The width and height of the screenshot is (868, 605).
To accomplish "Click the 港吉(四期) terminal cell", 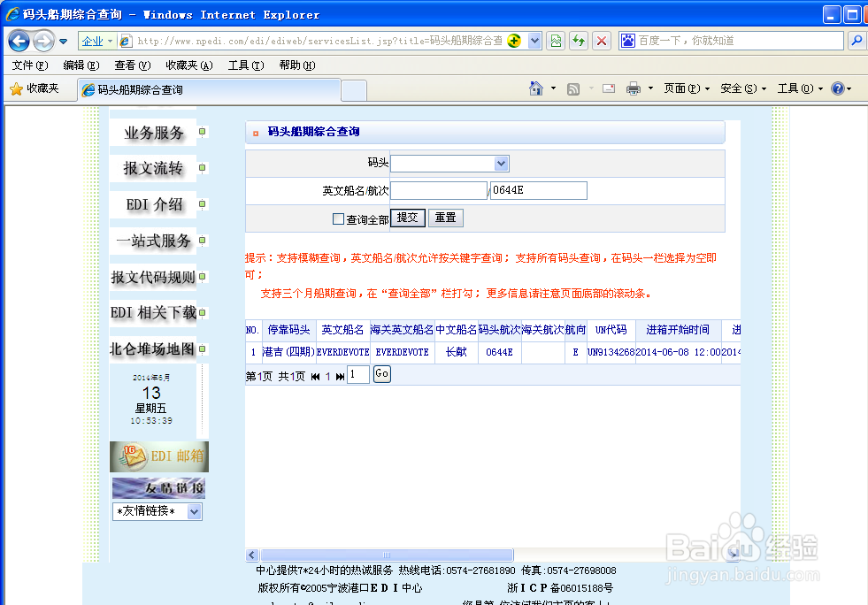I will [288, 352].
